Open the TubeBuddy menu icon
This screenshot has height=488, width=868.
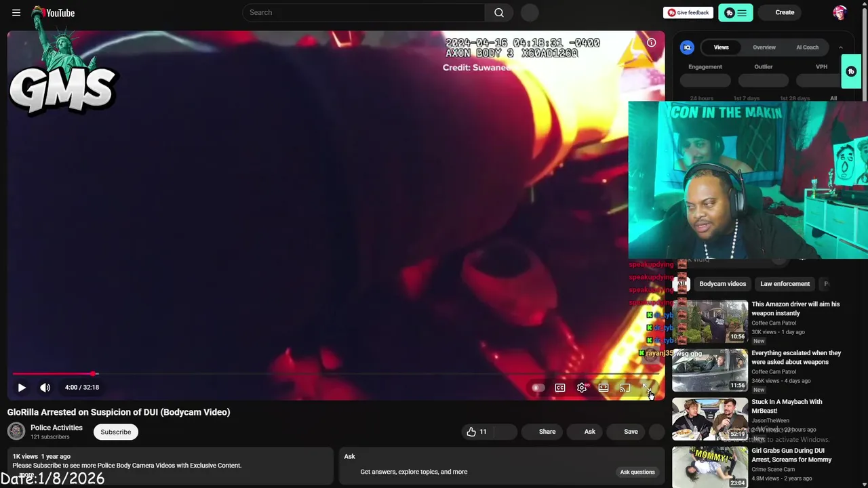(736, 12)
